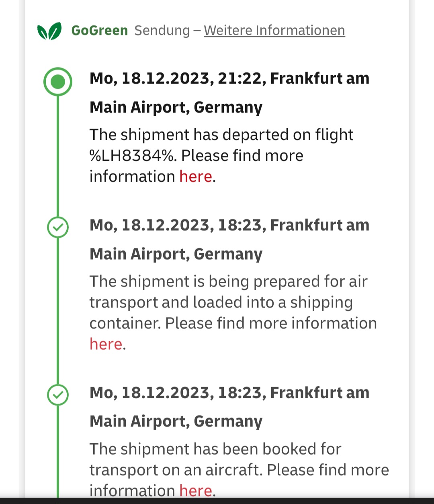Image resolution: width=434 pixels, height=504 pixels.
Task: Click the flight number %LH8384% text
Action: pos(133,156)
